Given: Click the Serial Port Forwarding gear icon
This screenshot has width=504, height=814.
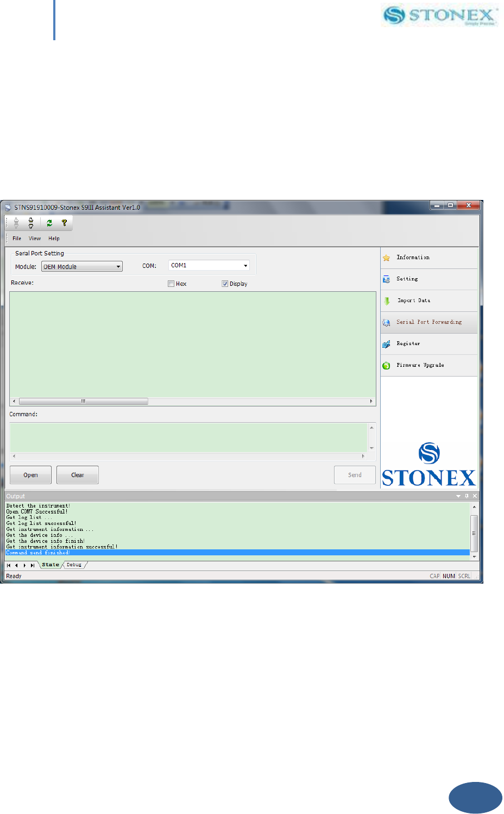Looking at the screenshot, I should tap(386, 322).
